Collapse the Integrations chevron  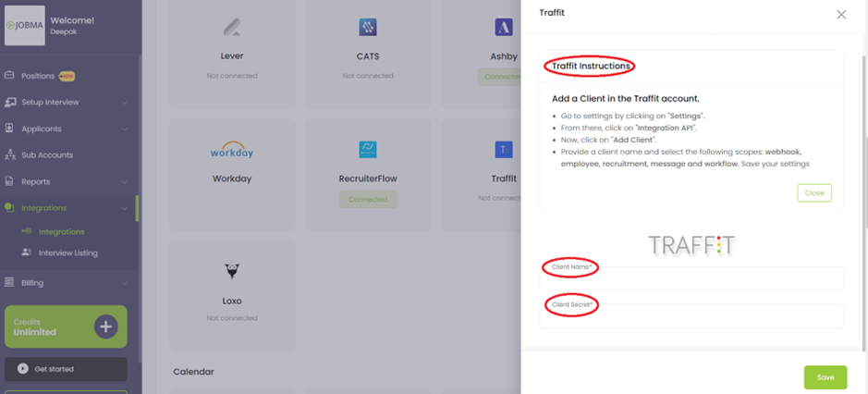pos(125,208)
